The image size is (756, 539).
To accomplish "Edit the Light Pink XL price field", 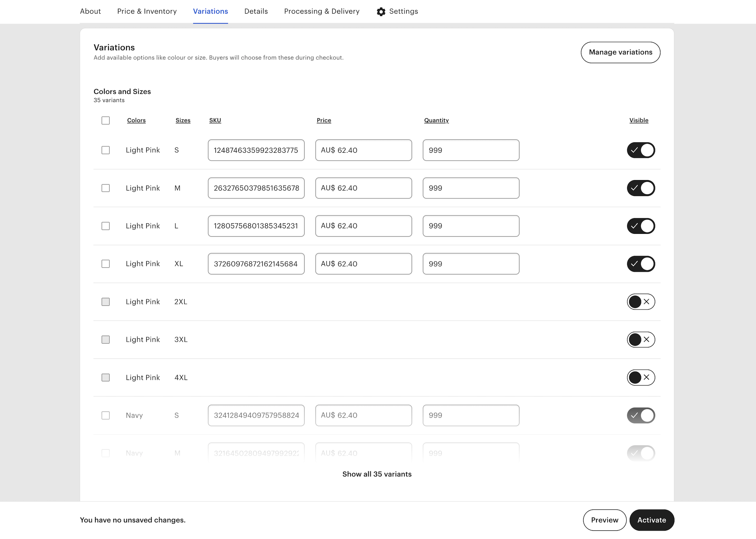I will [x=363, y=263].
